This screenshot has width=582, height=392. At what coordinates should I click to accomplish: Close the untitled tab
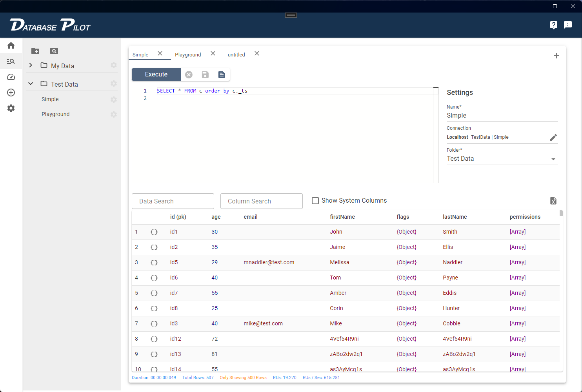tap(257, 53)
